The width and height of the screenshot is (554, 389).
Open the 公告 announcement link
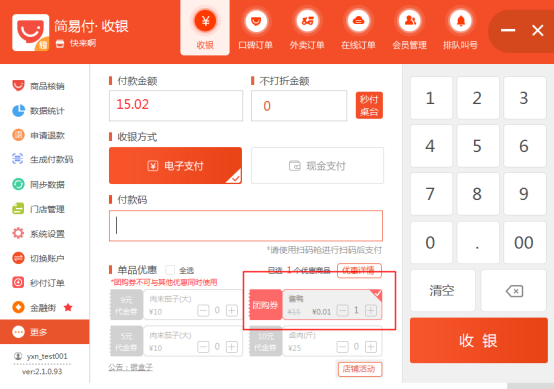click(x=131, y=367)
